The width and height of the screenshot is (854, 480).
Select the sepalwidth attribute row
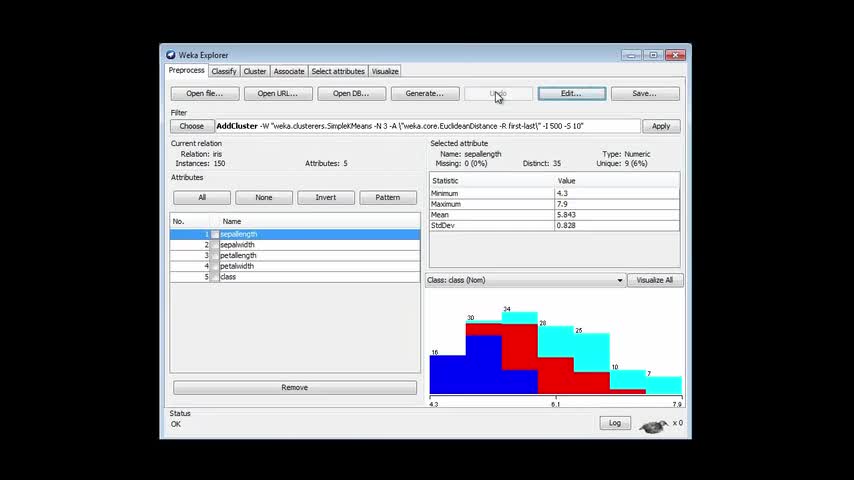pos(295,245)
